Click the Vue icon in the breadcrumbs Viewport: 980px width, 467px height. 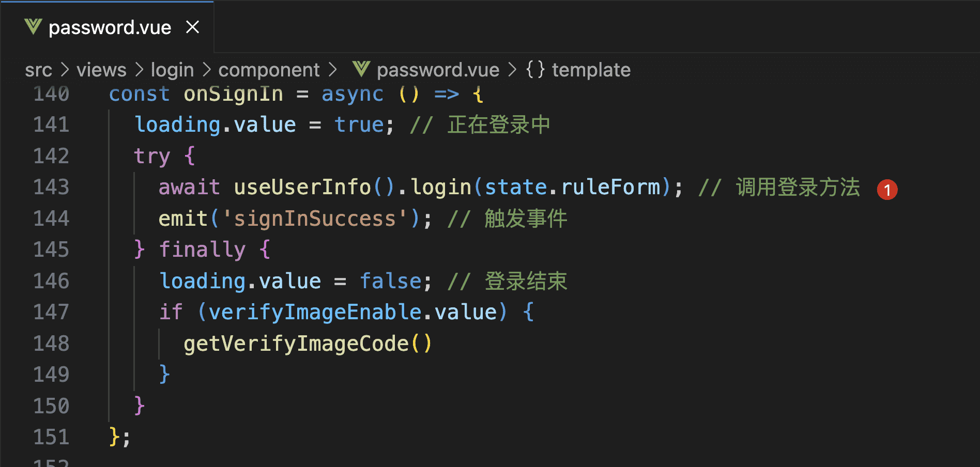[361, 69]
